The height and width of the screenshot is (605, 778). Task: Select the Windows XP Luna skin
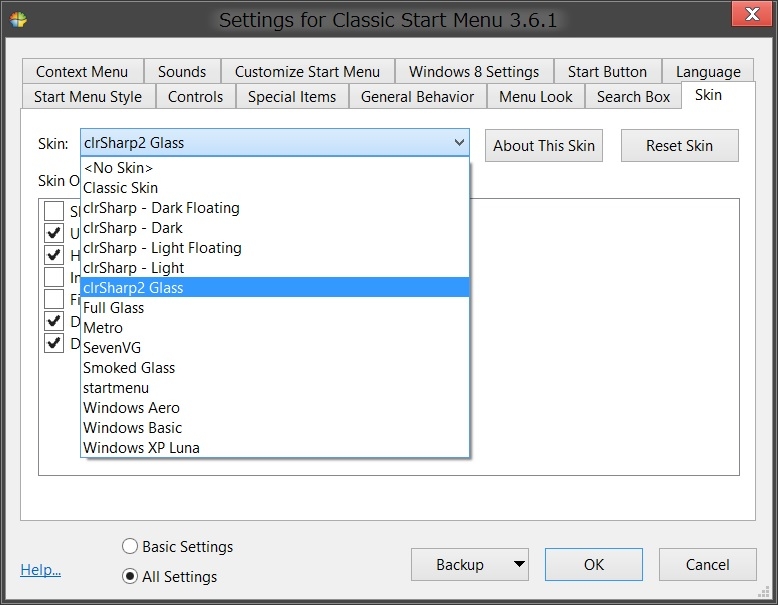coord(275,447)
